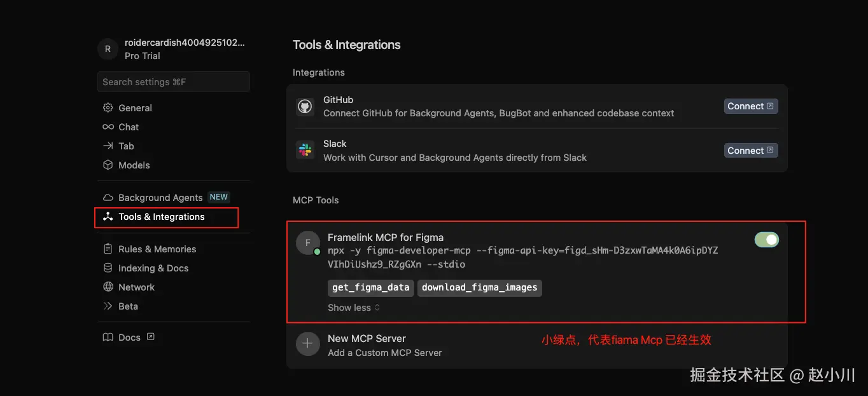Viewport: 868px width, 396px height.
Task: Open the external Docs link
Action: pos(129,338)
